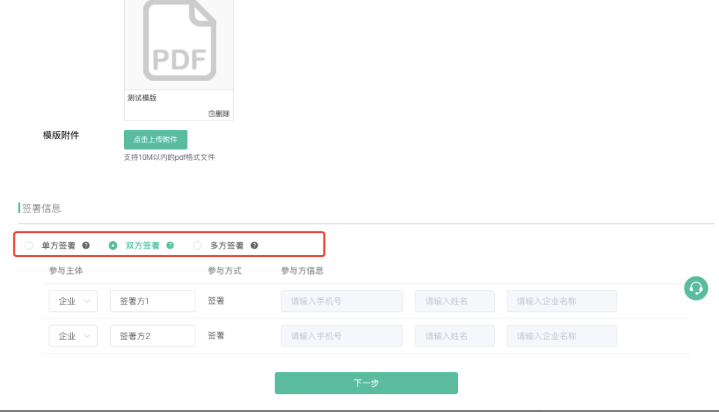Expand the first row 企业 dropdown
719x412 pixels.
(72, 301)
